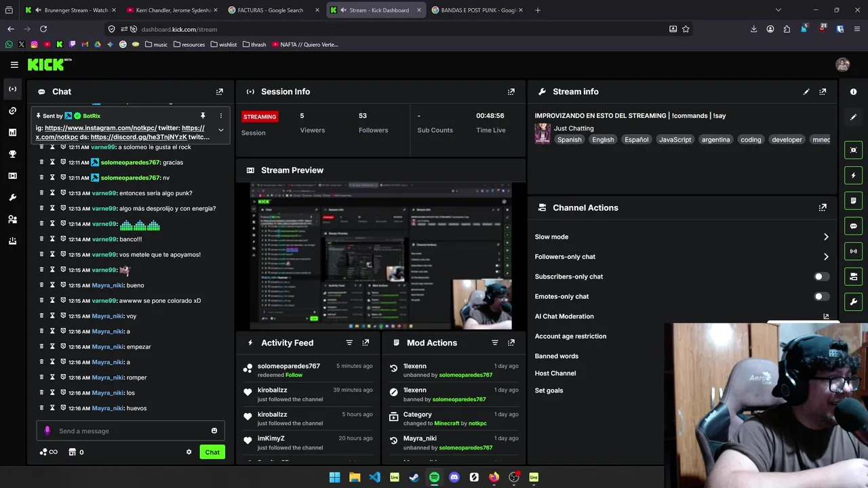Open Activity Feed filter options
Image resolution: width=868 pixels, height=488 pixels.
pyautogui.click(x=349, y=343)
